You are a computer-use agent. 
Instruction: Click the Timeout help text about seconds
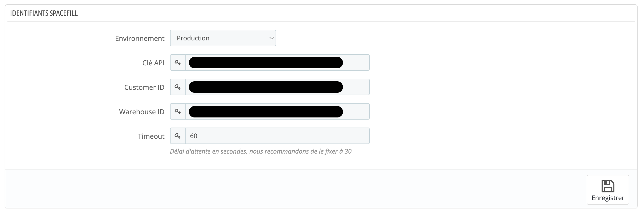click(261, 151)
